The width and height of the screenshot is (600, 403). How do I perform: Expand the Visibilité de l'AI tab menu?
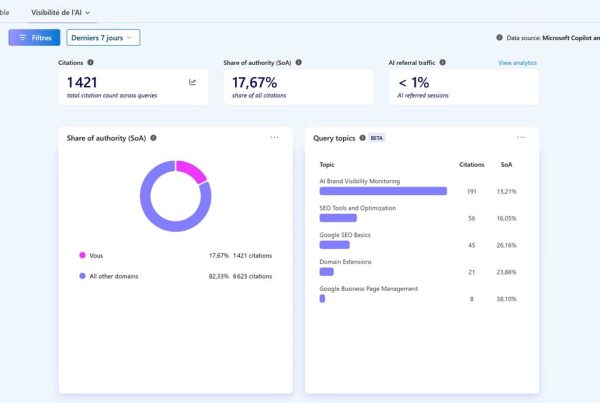click(60, 13)
